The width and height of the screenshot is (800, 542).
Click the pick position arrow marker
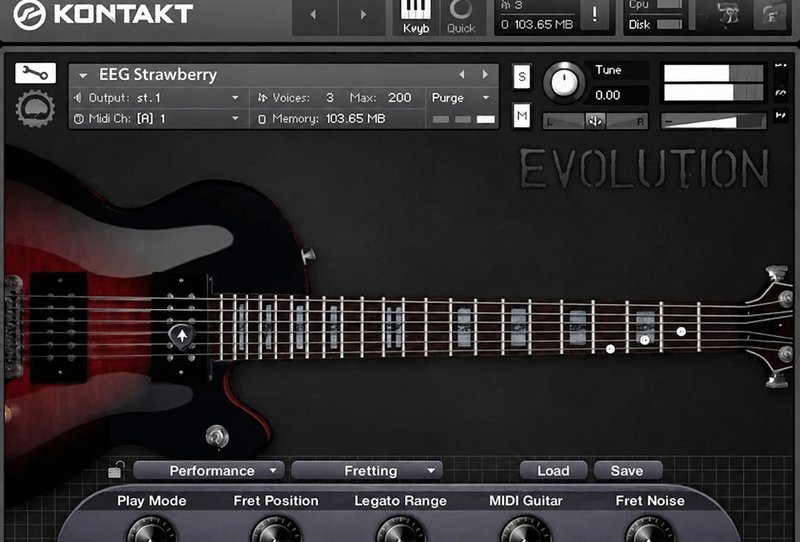181,335
